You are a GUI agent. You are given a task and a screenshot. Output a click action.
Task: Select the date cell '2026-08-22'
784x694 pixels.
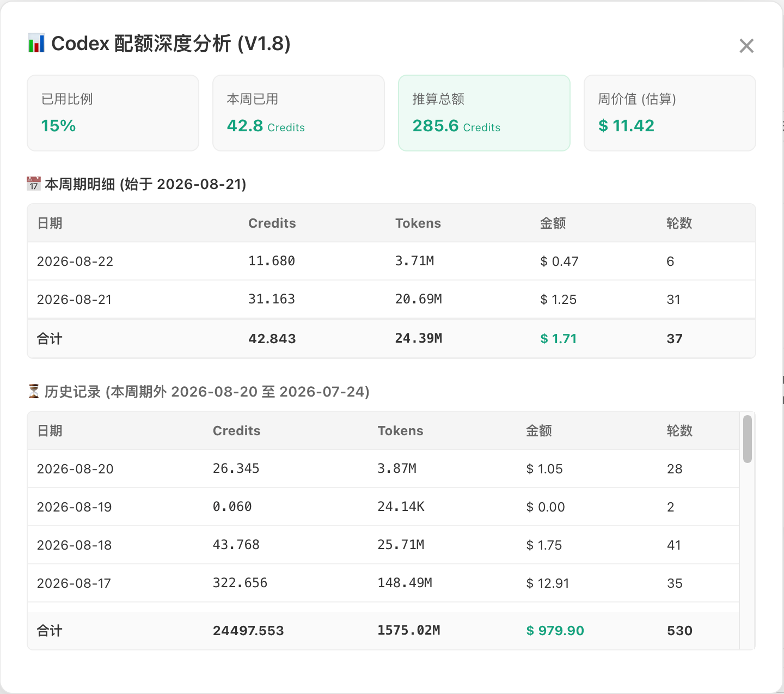tap(75, 261)
